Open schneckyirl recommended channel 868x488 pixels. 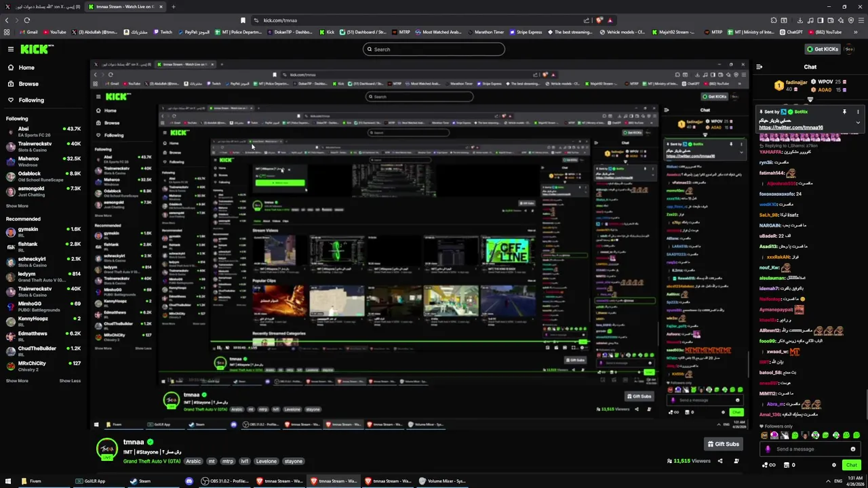coord(43,262)
